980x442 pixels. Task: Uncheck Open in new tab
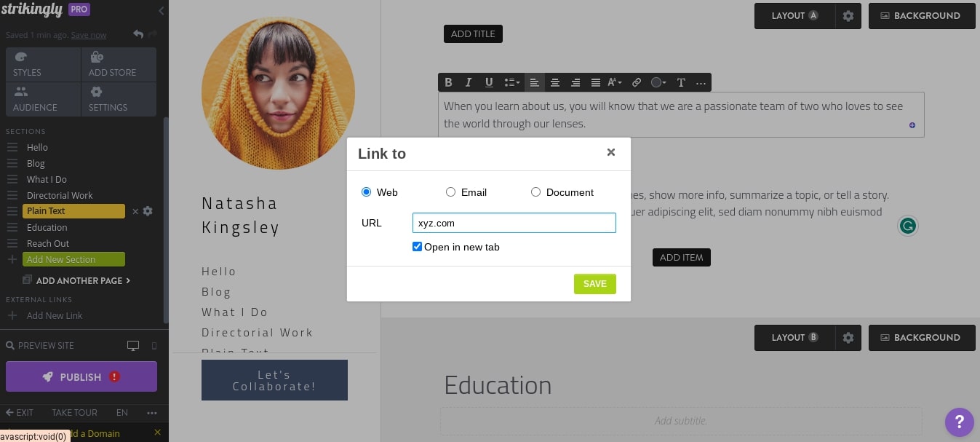click(x=417, y=247)
